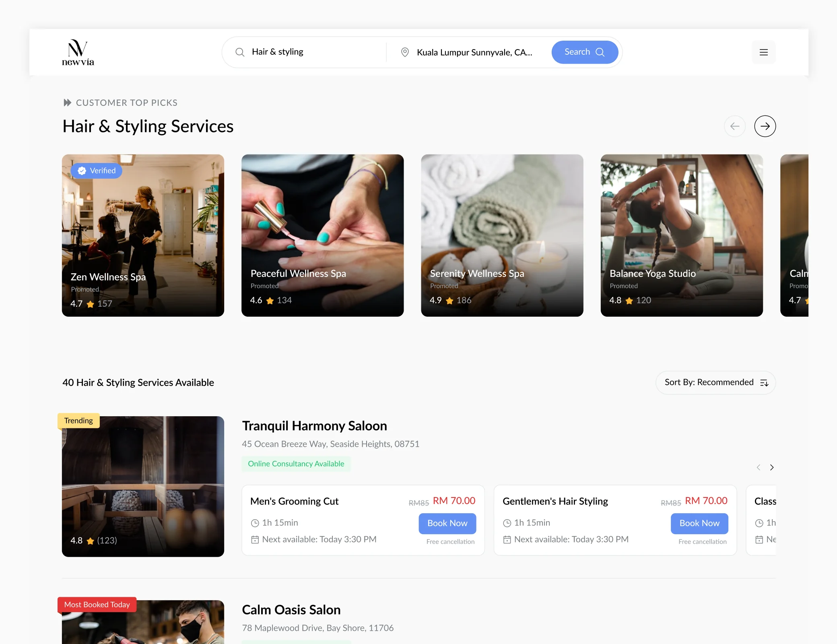Click calendar icon on Gentlemen's Hair Styling

[507, 540]
